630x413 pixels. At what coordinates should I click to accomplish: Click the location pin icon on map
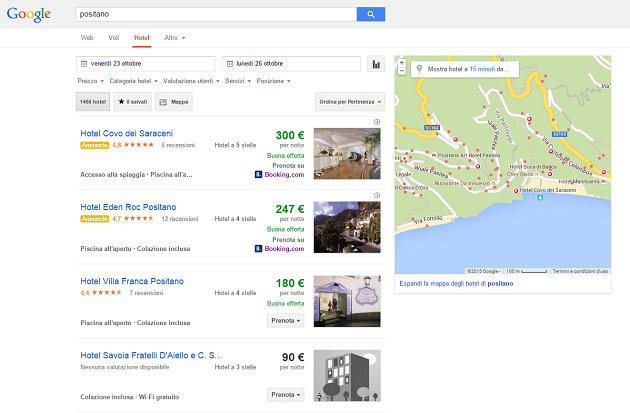[x=419, y=69]
